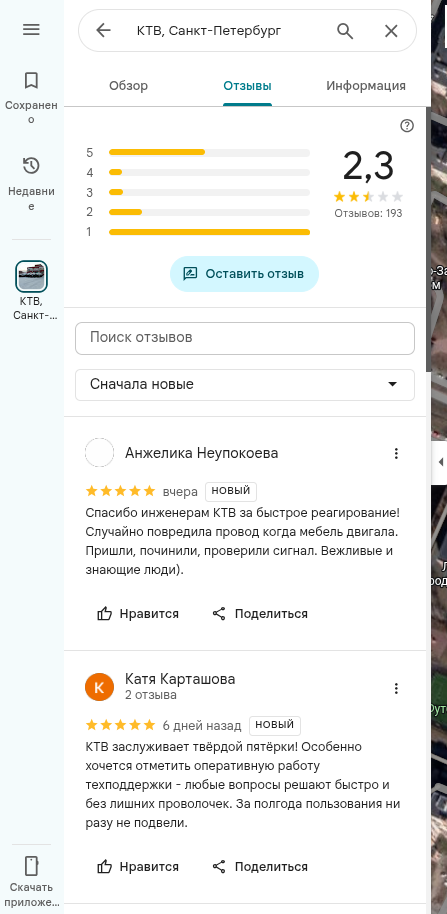Clear search with the X icon
The width and height of the screenshot is (447, 914).
click(x=391, y=31)
